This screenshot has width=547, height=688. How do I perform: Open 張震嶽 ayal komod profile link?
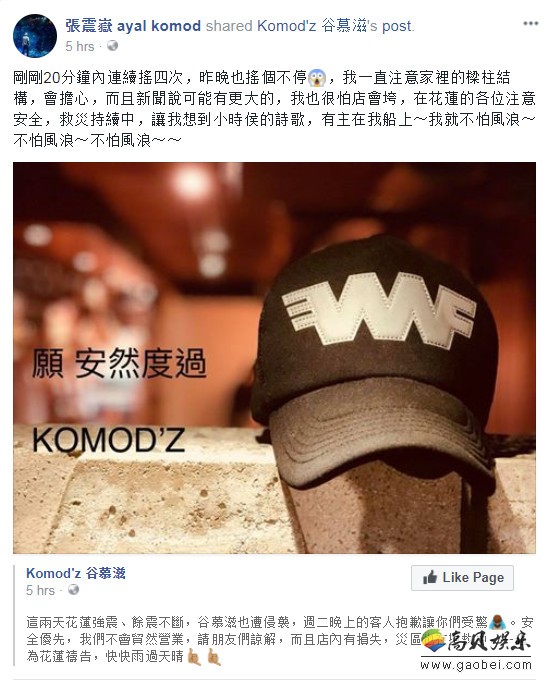pyautogui.click(x=133, y=26)
